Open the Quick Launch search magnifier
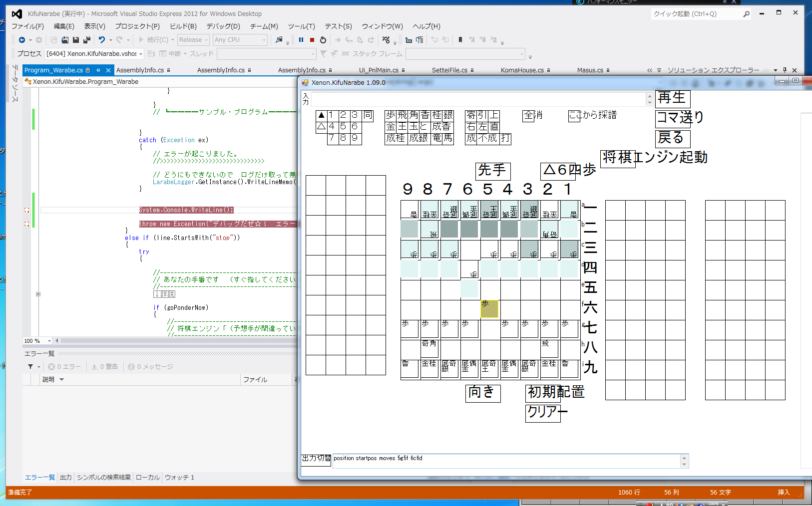812x506 pixels. (x=746, y=14)
